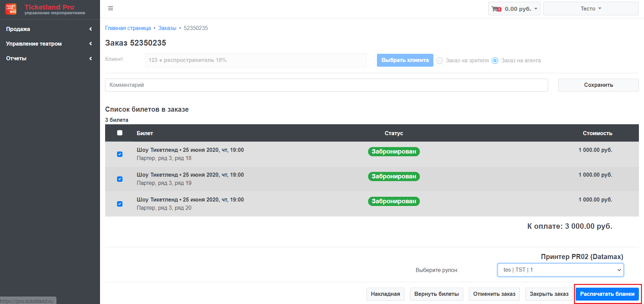
Task: Click the Вернуть билеты button
Action: coord(436,294)
